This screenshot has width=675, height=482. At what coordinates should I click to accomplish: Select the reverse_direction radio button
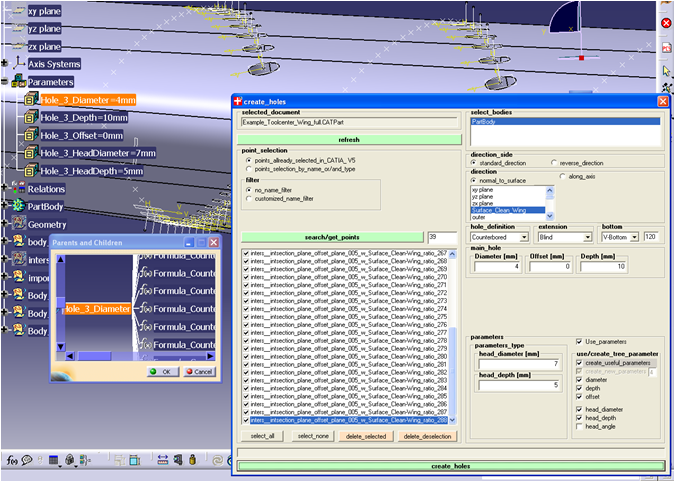click(556, 162)
